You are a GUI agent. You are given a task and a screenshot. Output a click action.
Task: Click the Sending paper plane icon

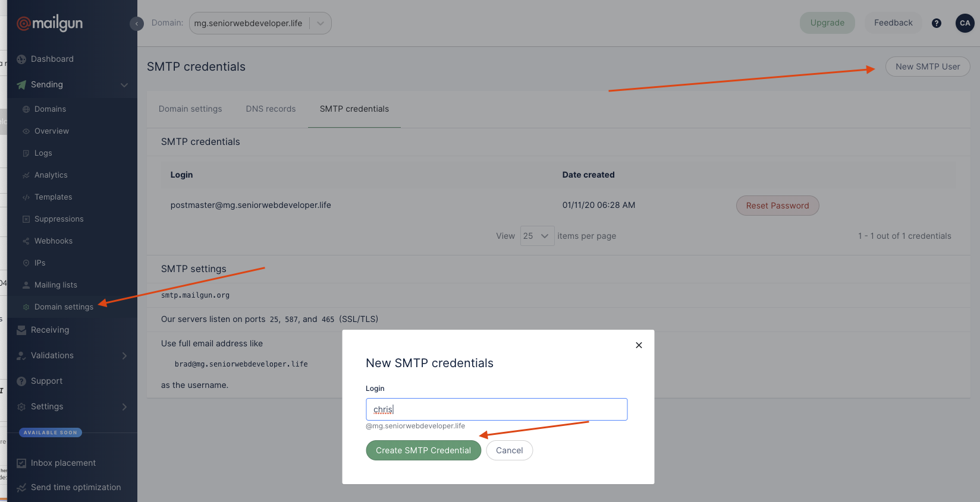(21, 85)
